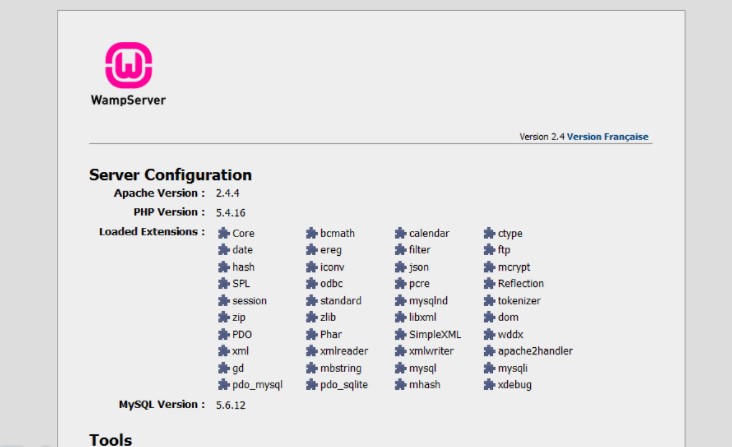Click the WampServer name under logo
The width and height of the screenshot is (732, 447).
(x=128, y=100)
